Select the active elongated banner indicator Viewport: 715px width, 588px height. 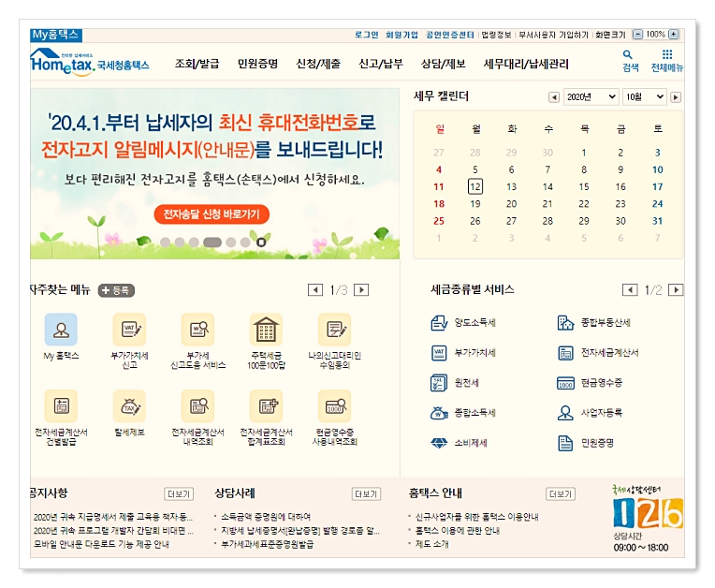tap(212, 243)
